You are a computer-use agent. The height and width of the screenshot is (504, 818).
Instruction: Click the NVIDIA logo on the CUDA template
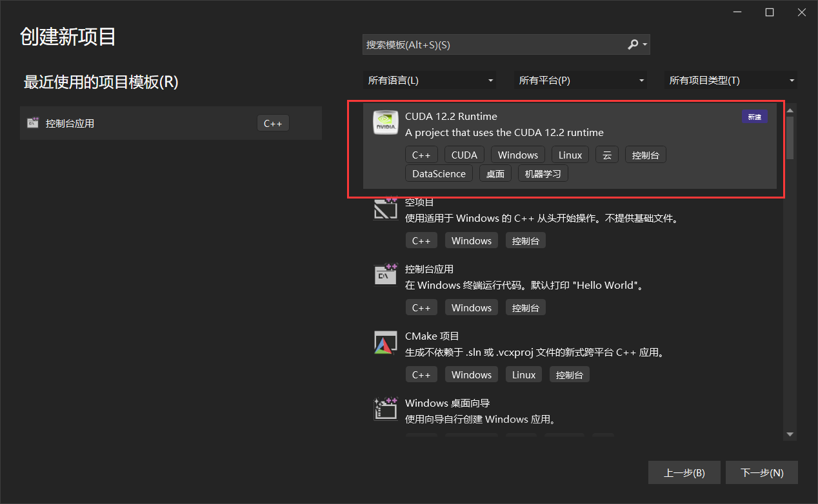pyautogui.click(x=385, y=122)
